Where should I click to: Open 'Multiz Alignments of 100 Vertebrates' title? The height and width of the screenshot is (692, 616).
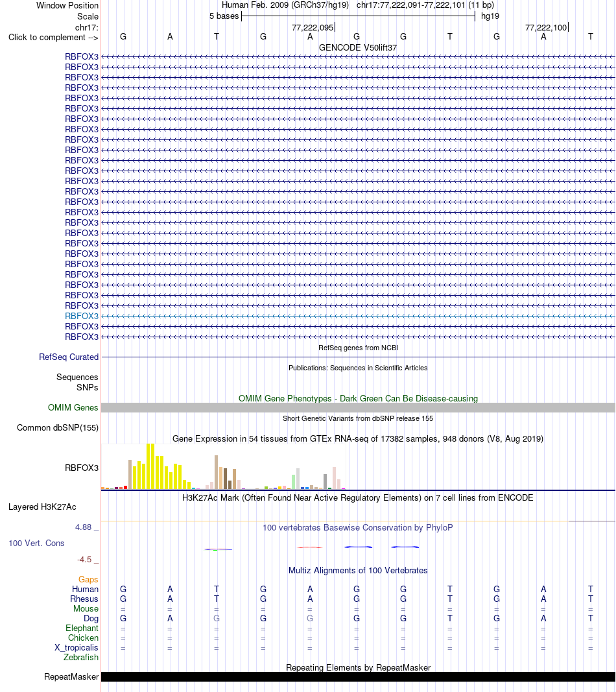pyautogui.click(x=358, y=570)
